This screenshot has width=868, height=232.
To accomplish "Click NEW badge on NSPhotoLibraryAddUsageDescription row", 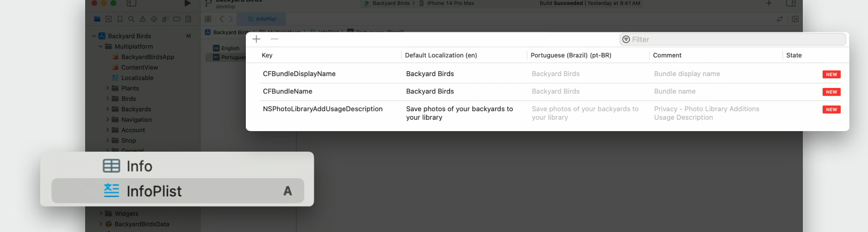I will (x=831, y=110).
